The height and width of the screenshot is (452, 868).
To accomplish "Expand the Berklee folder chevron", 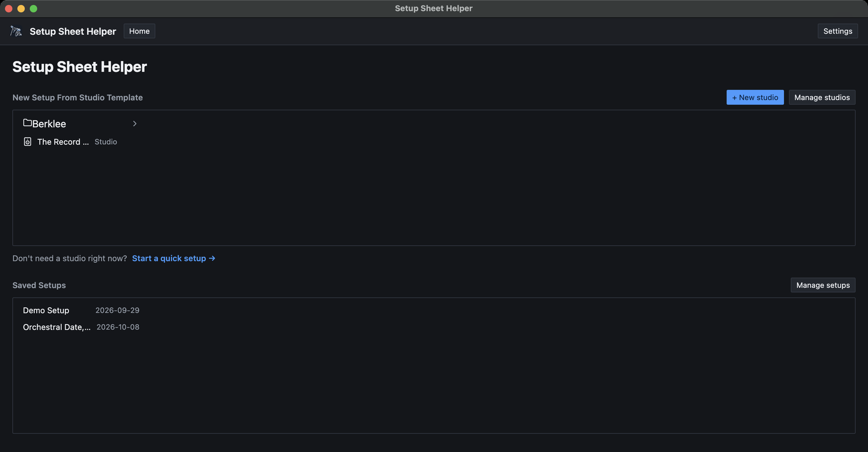I will (135, 124).
